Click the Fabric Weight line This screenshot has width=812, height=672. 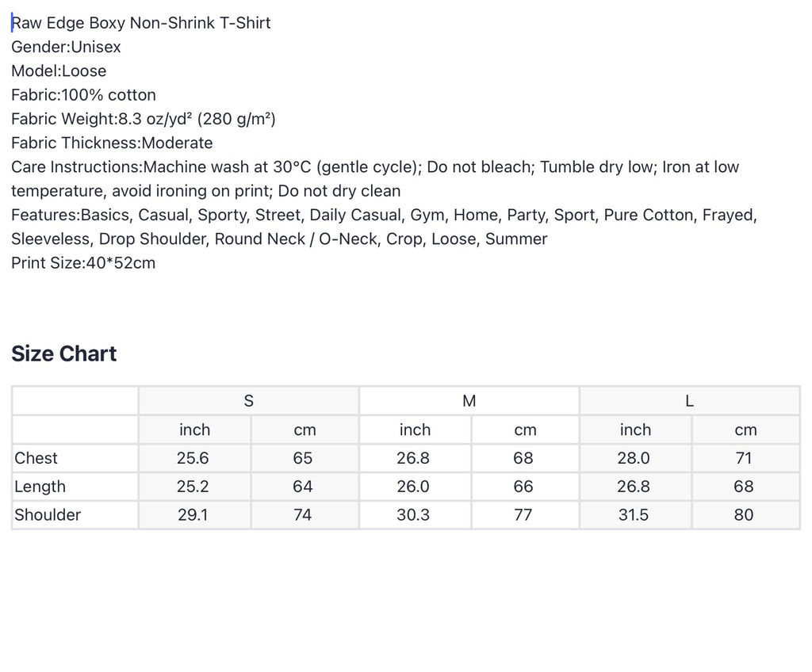point(144,119)
